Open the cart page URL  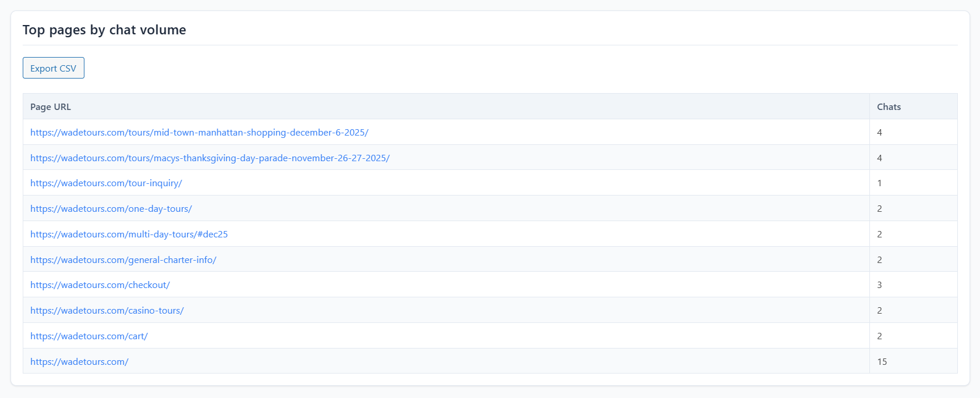[89, 336]
